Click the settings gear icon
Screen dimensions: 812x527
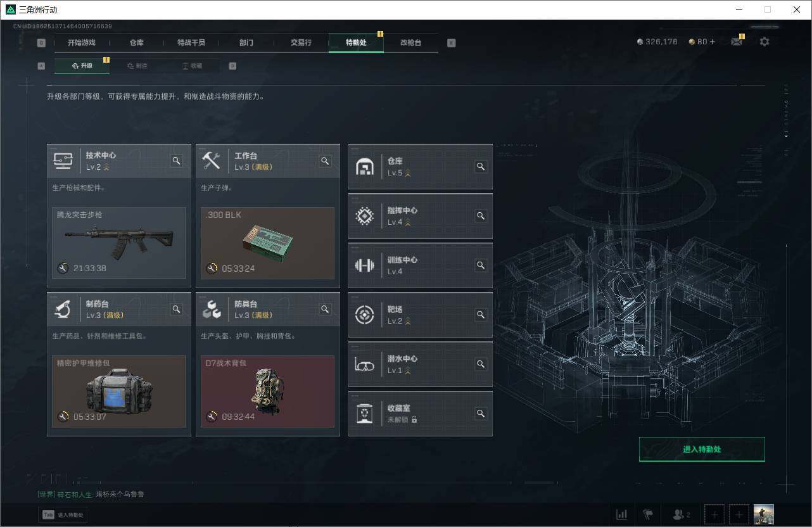[764, 41]
